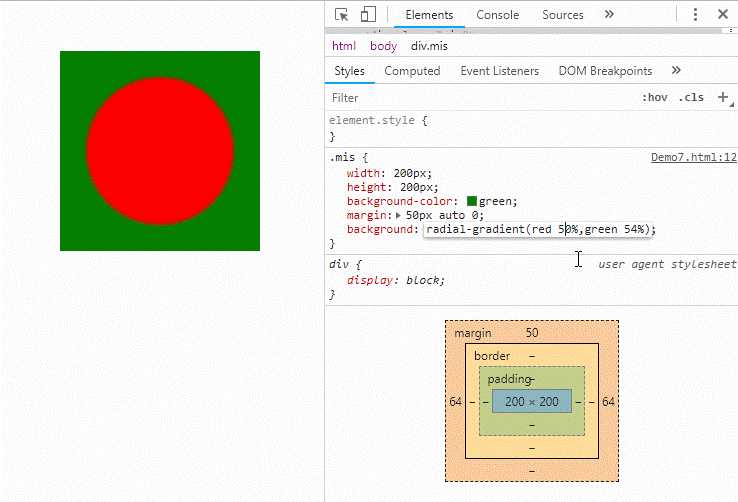The height and width of the screenshot is (502, 738).
Task: Click right margin value 64 in box model
Action: [608, 401]
